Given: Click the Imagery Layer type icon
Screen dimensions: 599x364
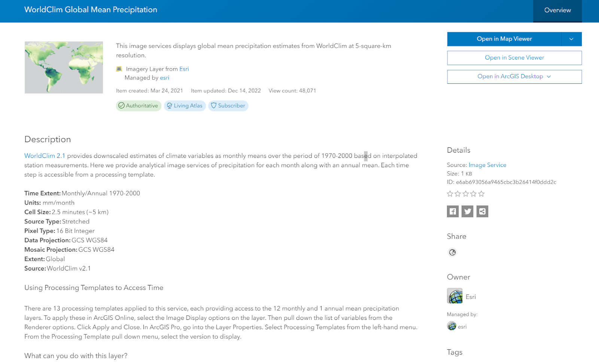Looking at the screenshot, I should [x=119, y=69].
